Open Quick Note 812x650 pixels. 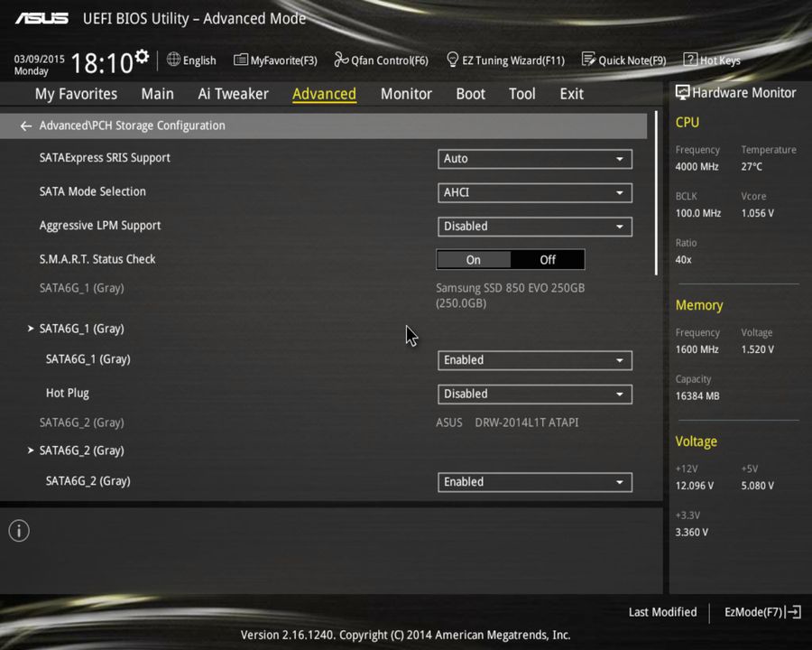tap(624, 60)
